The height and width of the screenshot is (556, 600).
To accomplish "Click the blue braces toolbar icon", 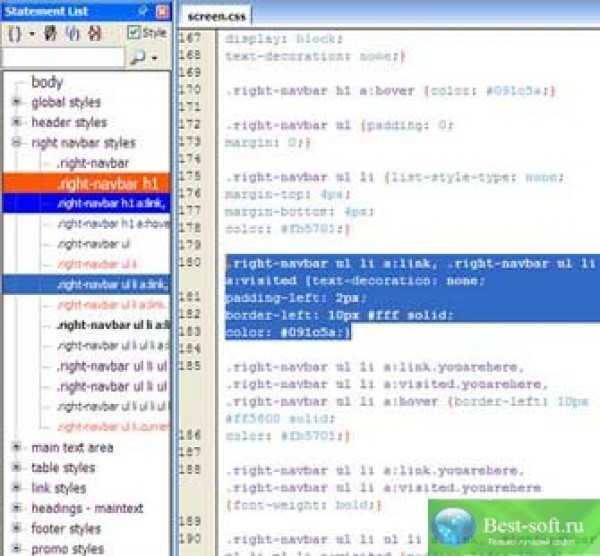I will pos(72,34).
